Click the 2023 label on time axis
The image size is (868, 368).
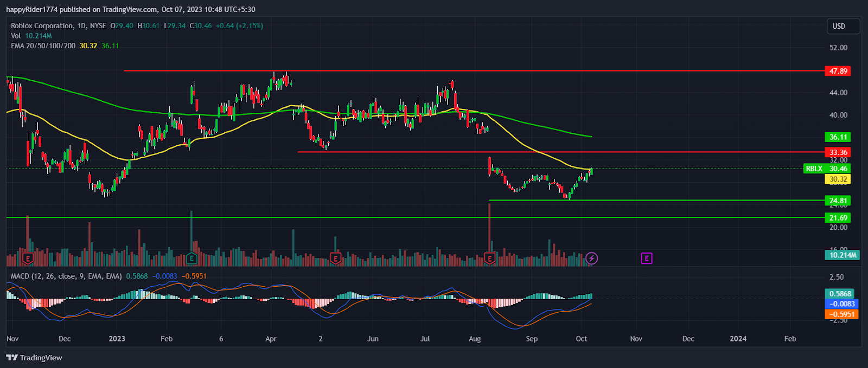tap(117, 339)
